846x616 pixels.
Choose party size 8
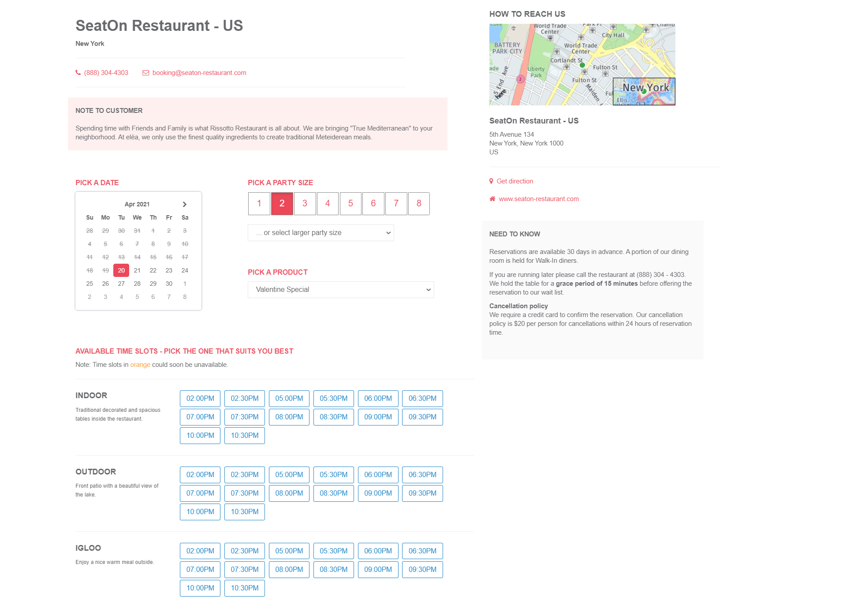point(419,203)
